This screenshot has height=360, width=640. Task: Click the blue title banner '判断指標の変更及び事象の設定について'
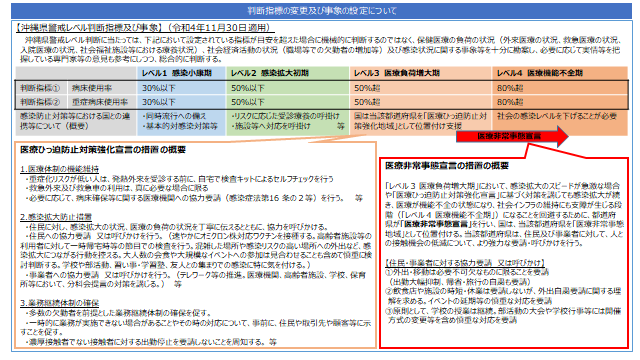[321, 11]
